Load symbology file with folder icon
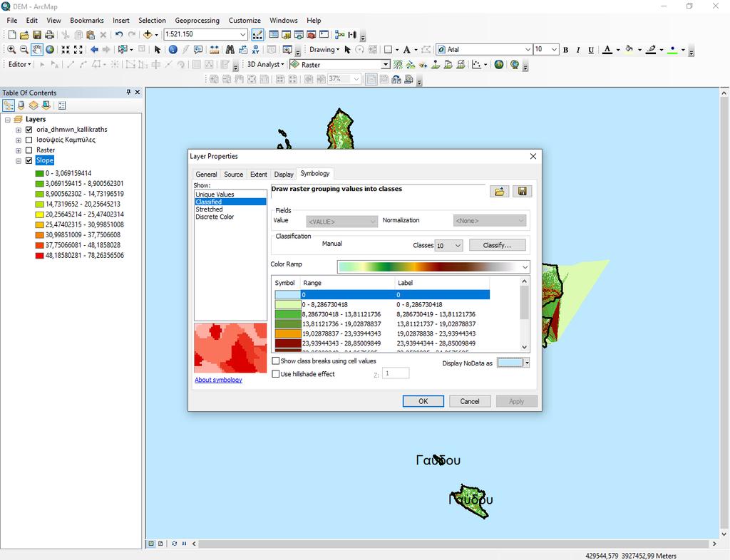Viewport: 730px width, 560px height. (x=500, y=191)
